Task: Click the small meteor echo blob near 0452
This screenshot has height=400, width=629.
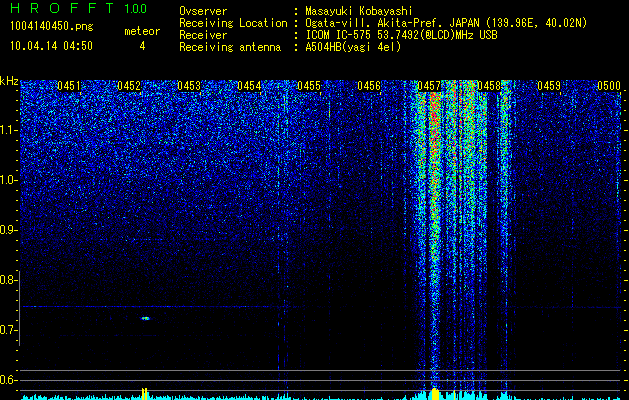Action: pos(146,318)
